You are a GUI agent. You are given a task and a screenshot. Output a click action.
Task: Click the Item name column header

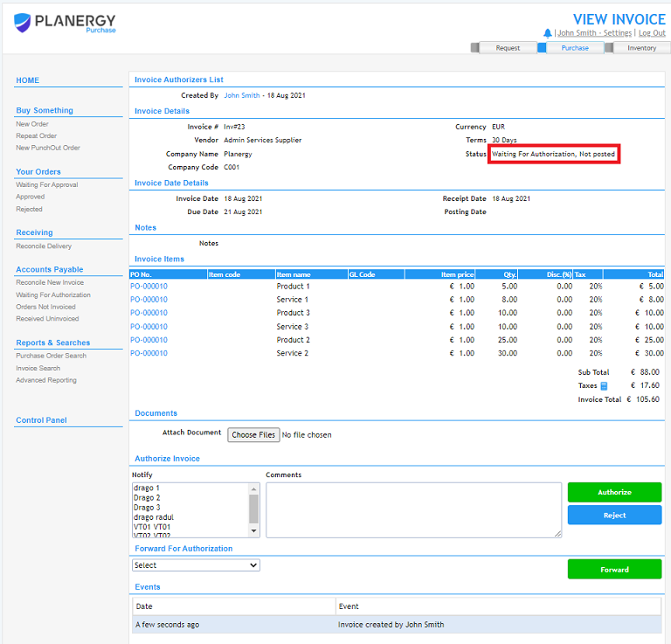312,274
